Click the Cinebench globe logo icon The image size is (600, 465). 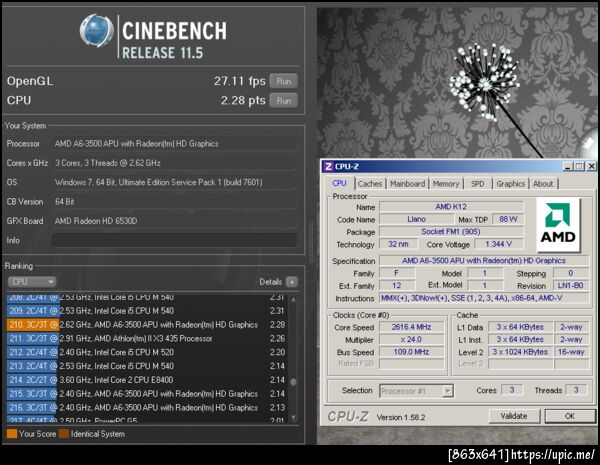(96, 31)
